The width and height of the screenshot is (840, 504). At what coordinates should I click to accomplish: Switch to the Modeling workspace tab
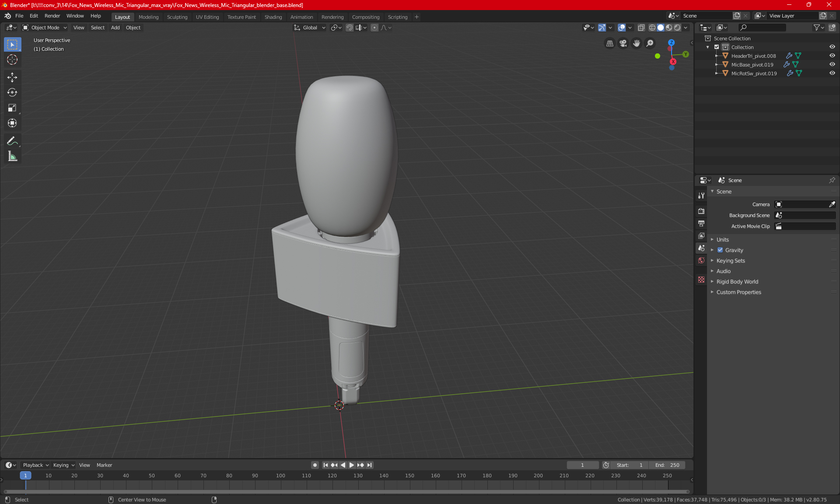pyautogui.click(x=148, y=17)
